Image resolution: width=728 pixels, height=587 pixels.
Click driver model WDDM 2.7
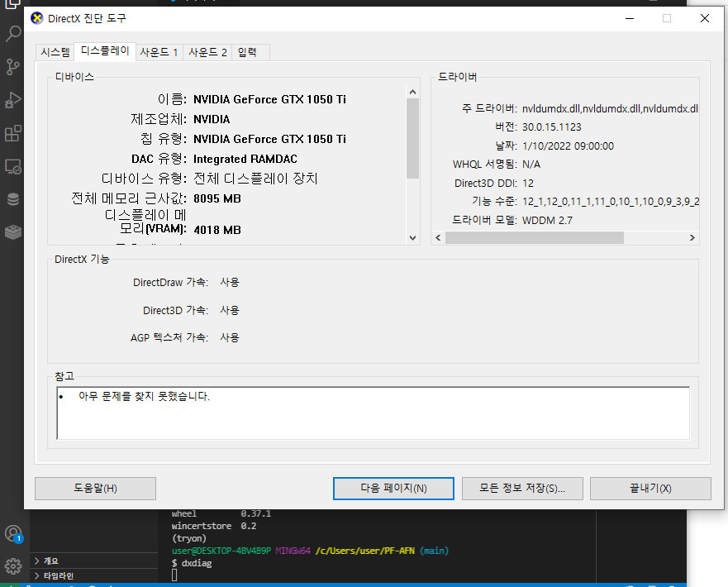coord(547,221)
